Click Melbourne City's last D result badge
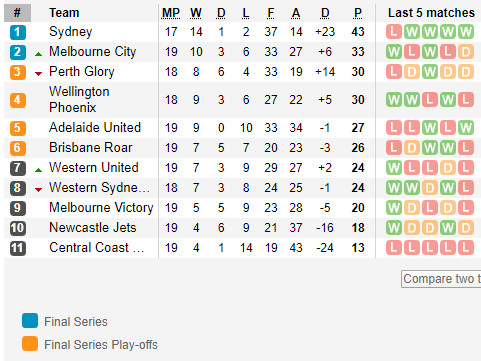Viewport: 481px width, 361px height. pos(466,52)
